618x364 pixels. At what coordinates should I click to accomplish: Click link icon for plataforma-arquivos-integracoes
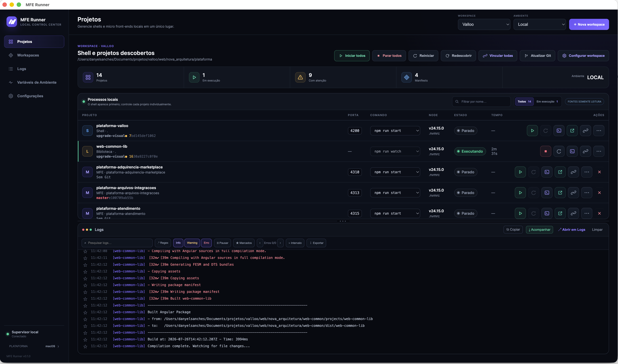point(573,193)
